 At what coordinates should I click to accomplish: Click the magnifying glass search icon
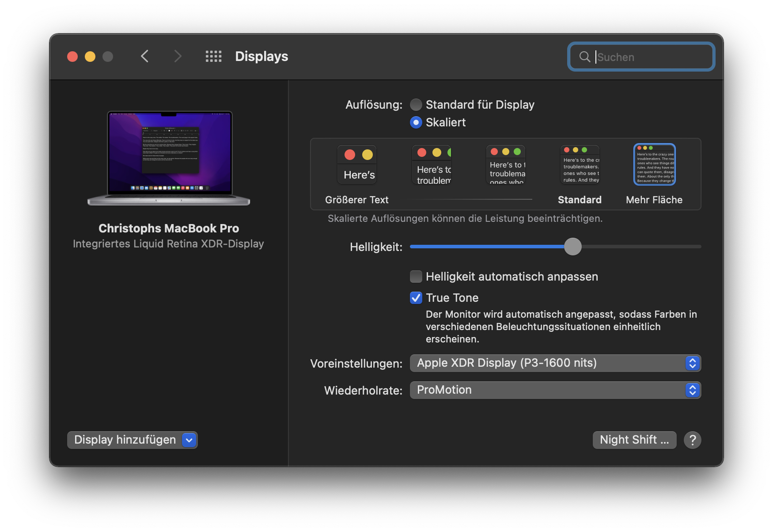584,57
